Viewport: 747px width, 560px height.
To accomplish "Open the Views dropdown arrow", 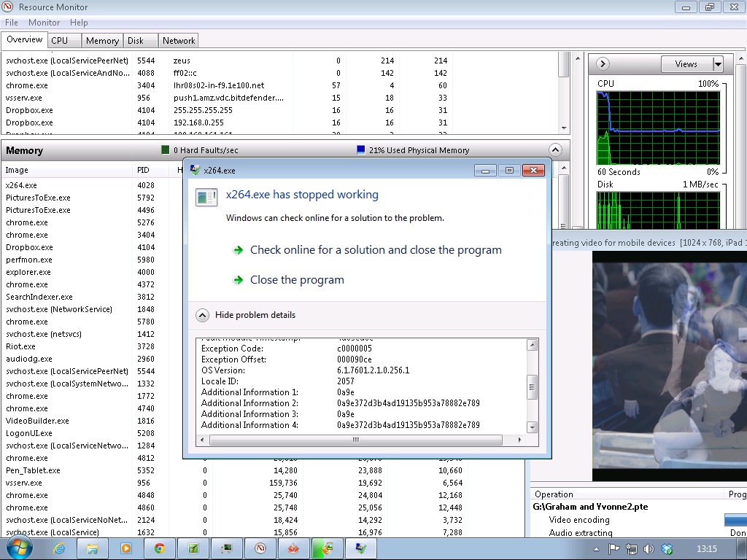I will point(718,64).
